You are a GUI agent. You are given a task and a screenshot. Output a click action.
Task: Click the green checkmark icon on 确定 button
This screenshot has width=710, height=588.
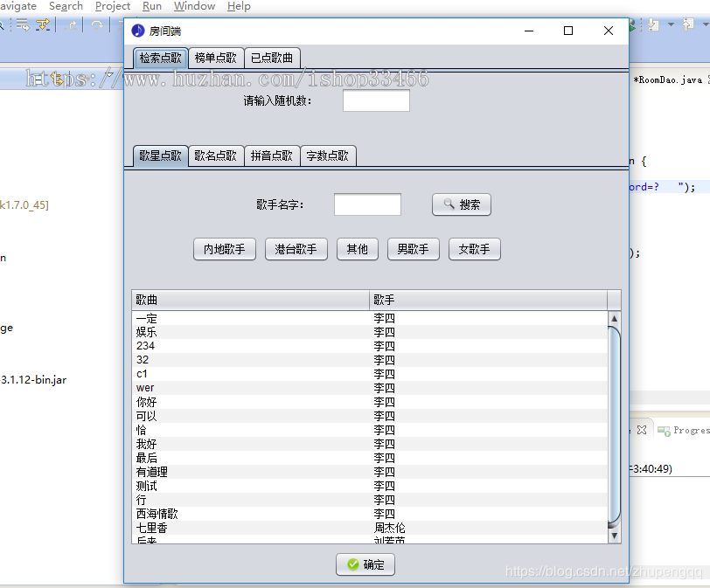click(353, 564)
